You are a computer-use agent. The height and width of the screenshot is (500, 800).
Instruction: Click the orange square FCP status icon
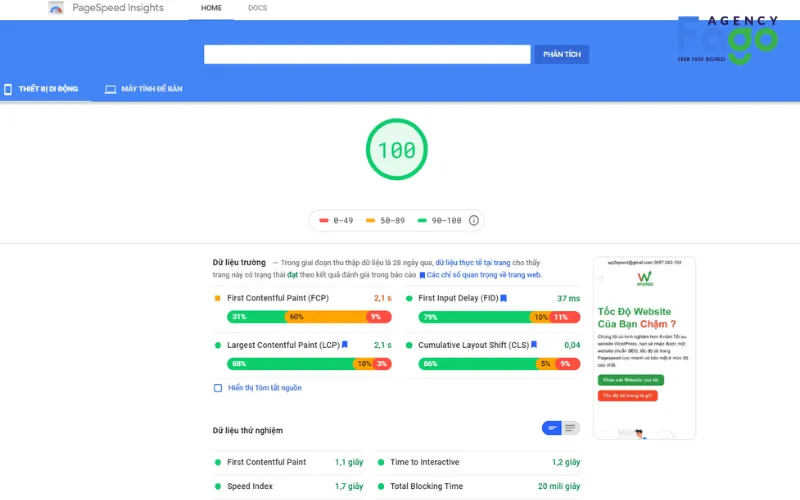[x=217, y=298]
